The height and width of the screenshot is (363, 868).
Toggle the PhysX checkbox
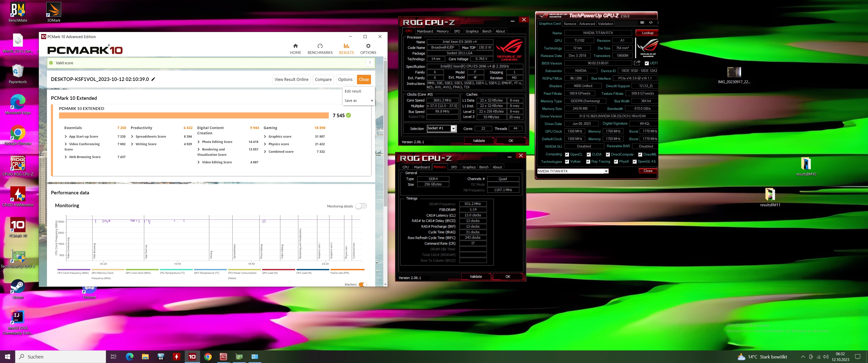point(616,162)
